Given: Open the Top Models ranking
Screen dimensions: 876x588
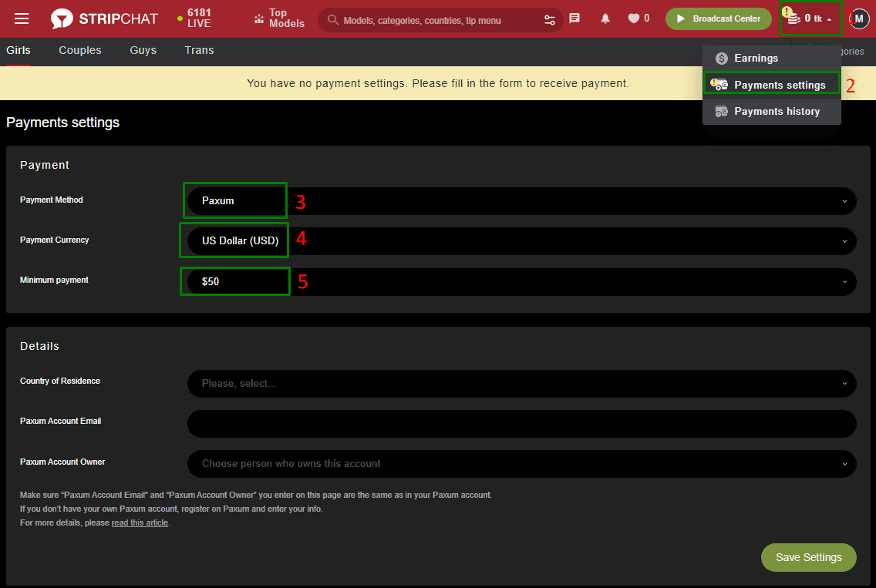Looking at the screenshot, I should click(x=279, y=18).
